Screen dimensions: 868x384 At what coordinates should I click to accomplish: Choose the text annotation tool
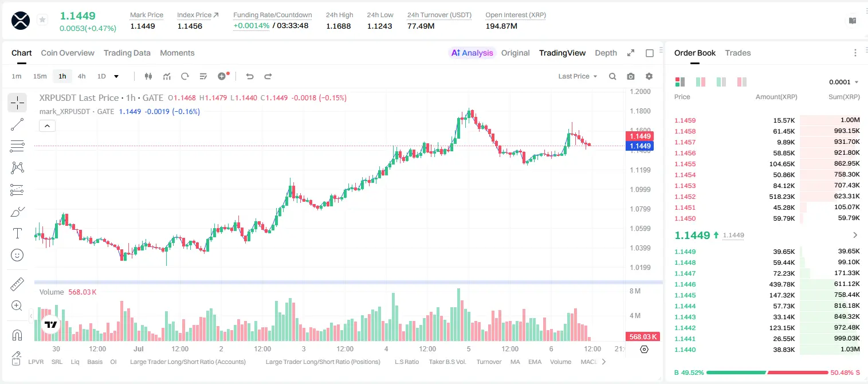point(17,233)
